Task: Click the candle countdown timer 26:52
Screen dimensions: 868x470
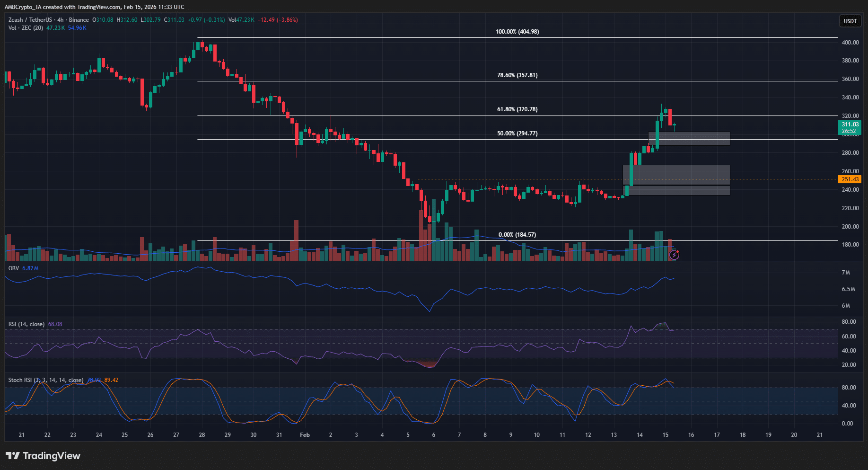Action: [849, 132]
